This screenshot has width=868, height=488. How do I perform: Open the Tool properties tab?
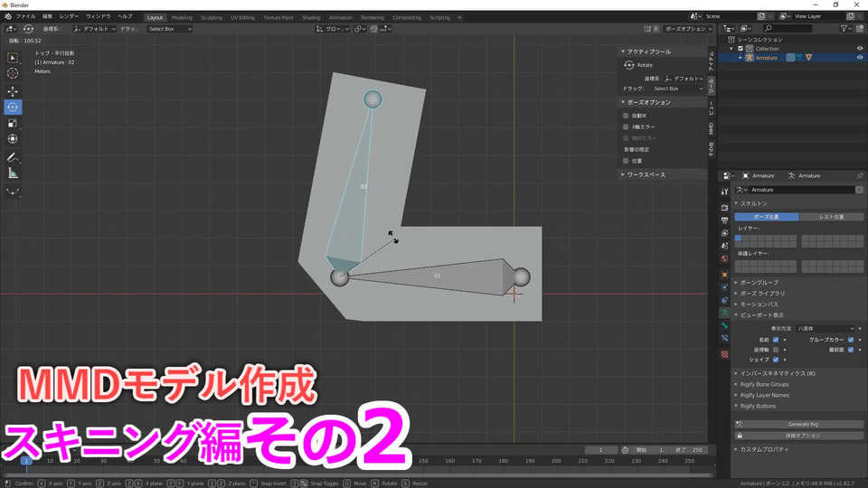click(724, 192)
